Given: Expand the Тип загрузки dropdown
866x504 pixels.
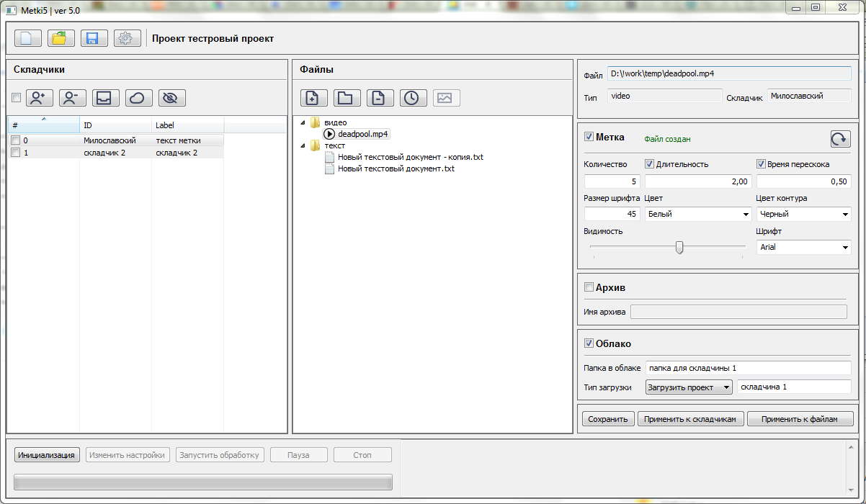Looking at the screenshot, I should click(x=689, y=387).
